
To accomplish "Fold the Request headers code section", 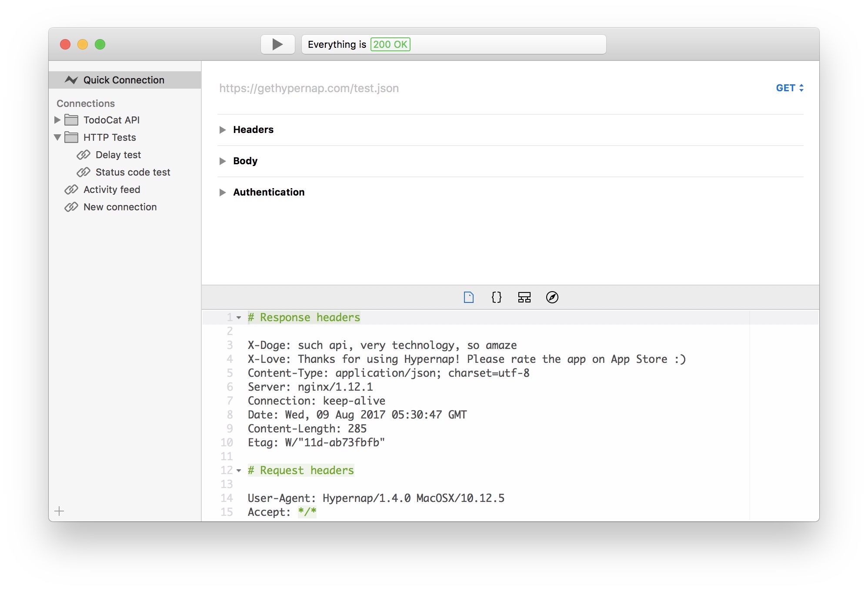I will [x=239, y=471].
